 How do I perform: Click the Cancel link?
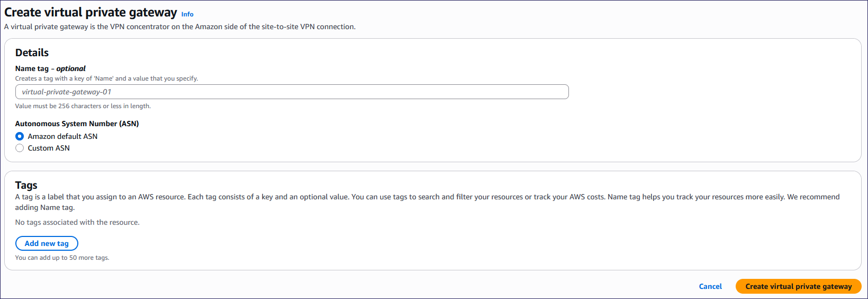pyautogui.click(x=710, y=286)
